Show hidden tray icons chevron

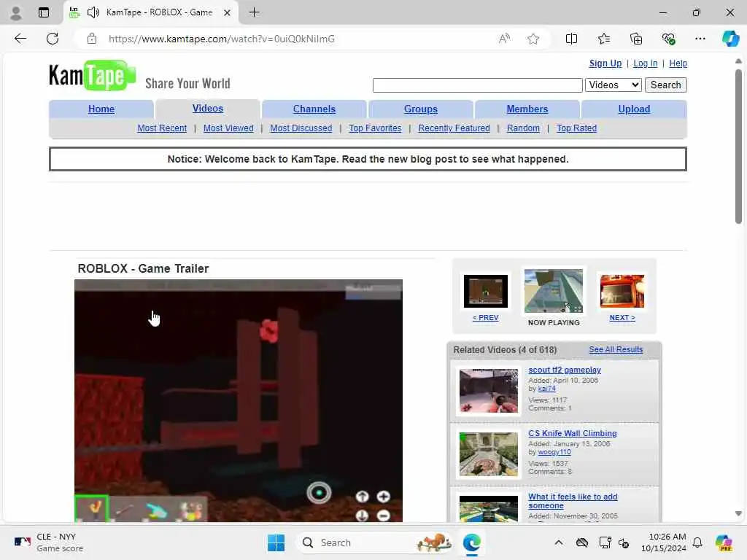pyautogui.click(x=558, y=542)
